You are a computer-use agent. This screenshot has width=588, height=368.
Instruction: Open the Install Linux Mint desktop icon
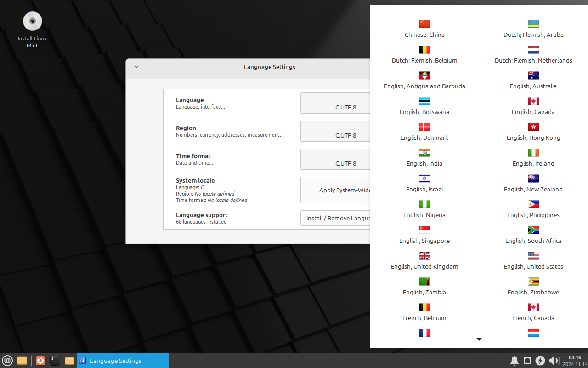point(32,29)
